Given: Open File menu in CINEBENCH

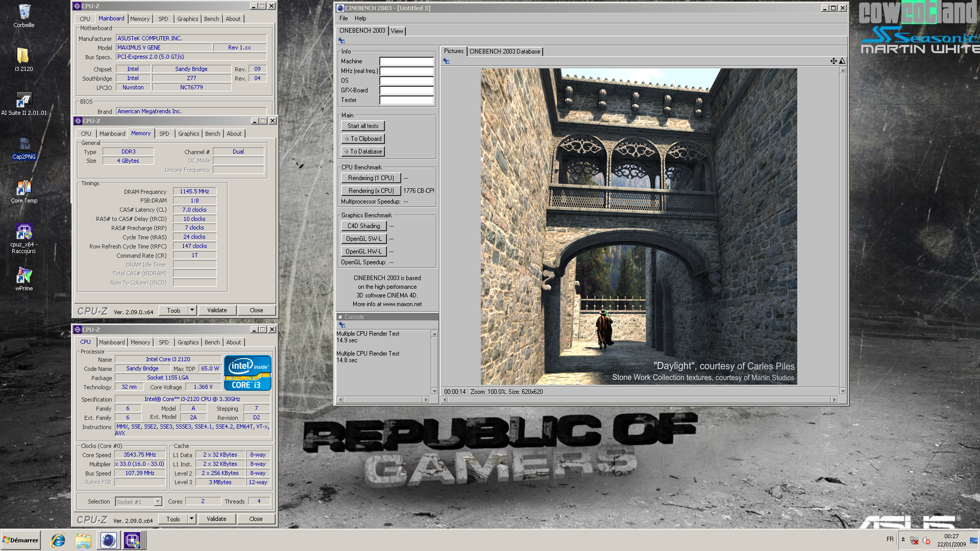Looking at the screenshot, I should click(x=344, y=18).
